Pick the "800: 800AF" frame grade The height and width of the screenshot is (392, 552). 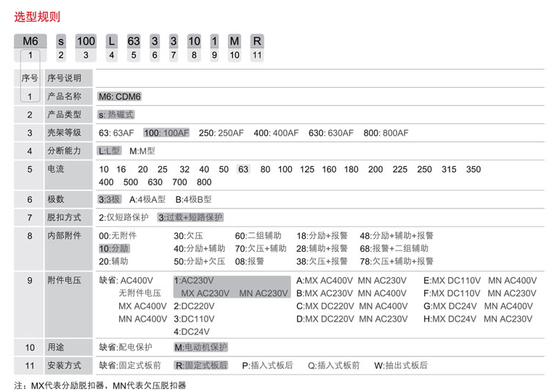386,134
